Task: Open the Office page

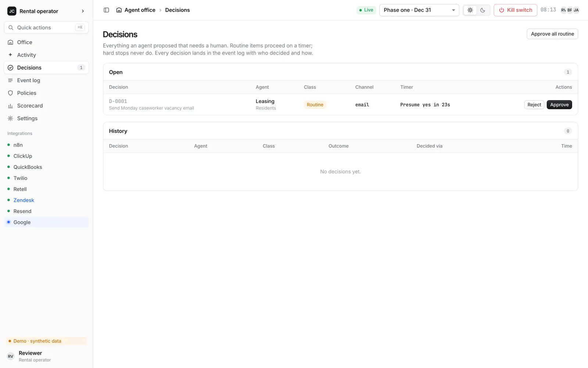Action: [x=46, y=42]
